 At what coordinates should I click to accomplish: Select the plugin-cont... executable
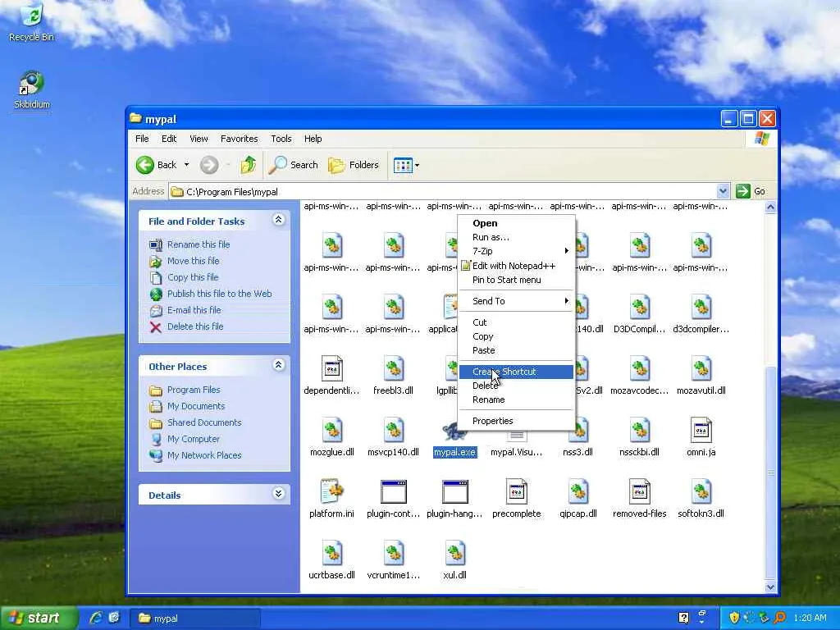pyautogui.click(x=393, y=499)
